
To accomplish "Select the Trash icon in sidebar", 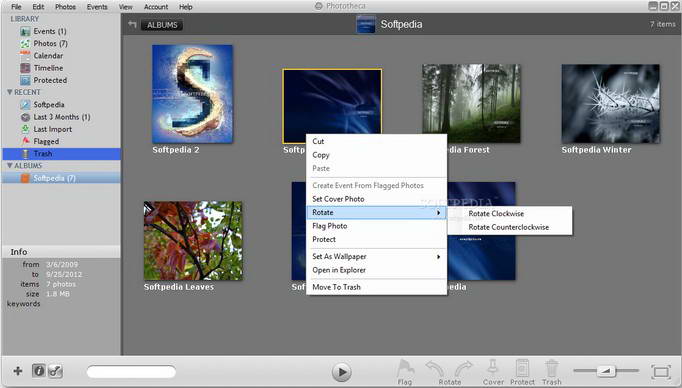I will pyautogui.click(x=25, y=154).
